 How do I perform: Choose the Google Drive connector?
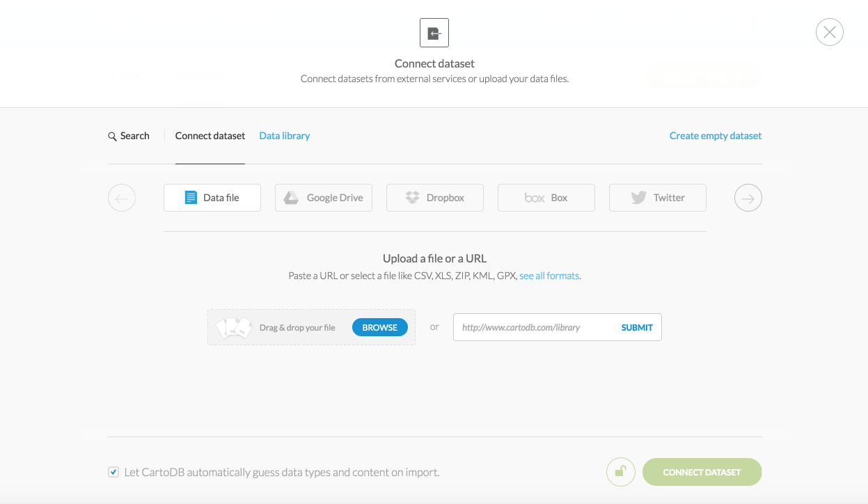[324, 198]
